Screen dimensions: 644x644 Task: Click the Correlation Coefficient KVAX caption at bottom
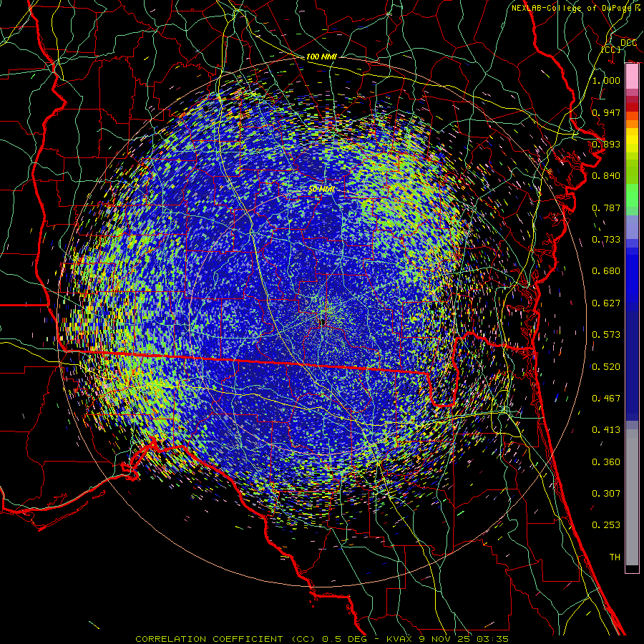(322, 639)
